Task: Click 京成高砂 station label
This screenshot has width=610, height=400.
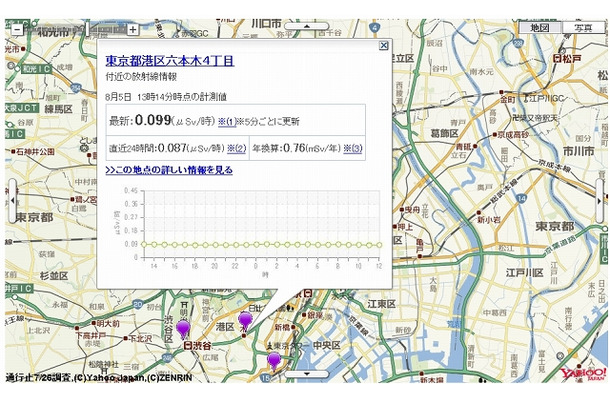Action: [513, 135]
